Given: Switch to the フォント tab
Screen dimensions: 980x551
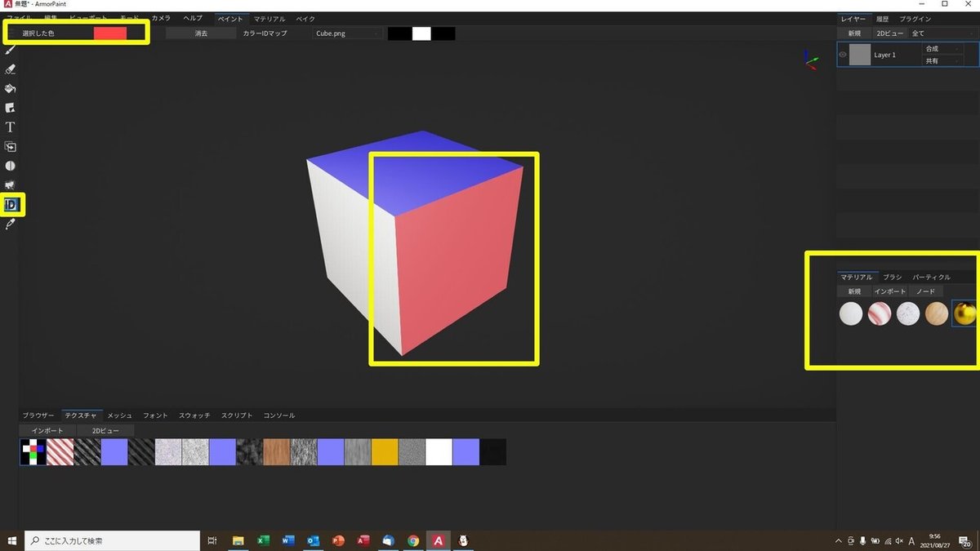Looking at the screenshot, I should [x=155, y=415].
